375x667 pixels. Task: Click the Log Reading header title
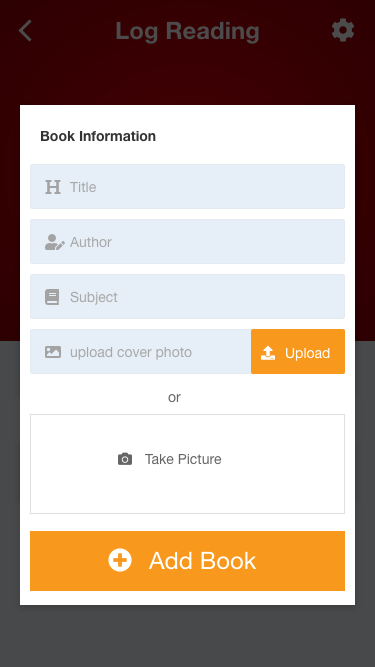tap(188, 31)
